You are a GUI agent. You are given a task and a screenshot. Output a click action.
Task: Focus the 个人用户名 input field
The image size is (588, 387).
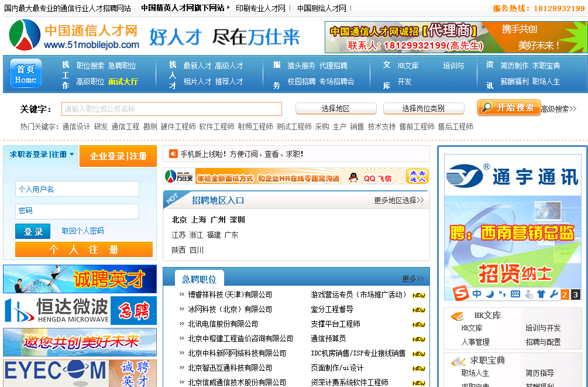point(77,189)
